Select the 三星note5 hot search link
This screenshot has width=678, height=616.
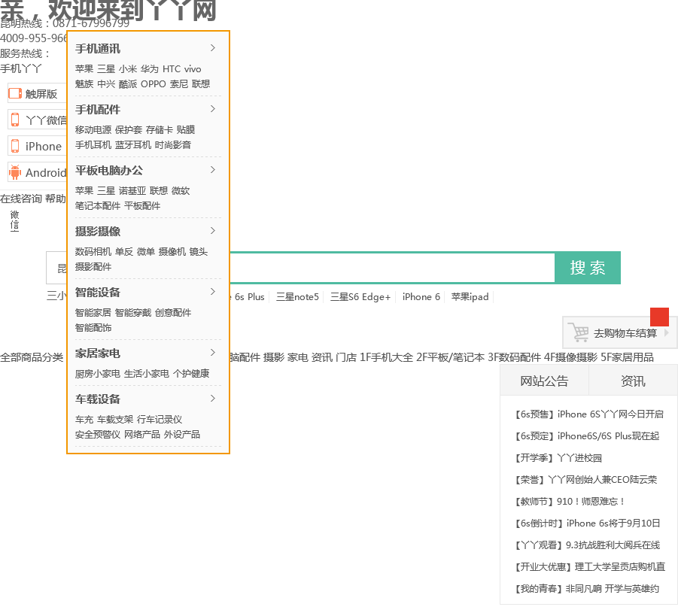coord(297,297)
